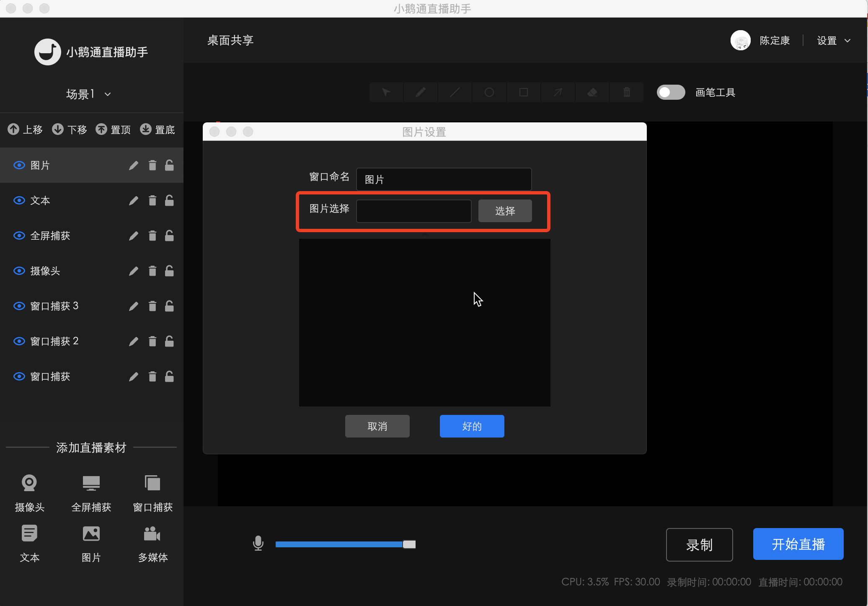Add a 多媒体 multimedia source
This screenshot has width=868, height=606.
(x=152, y=544)
